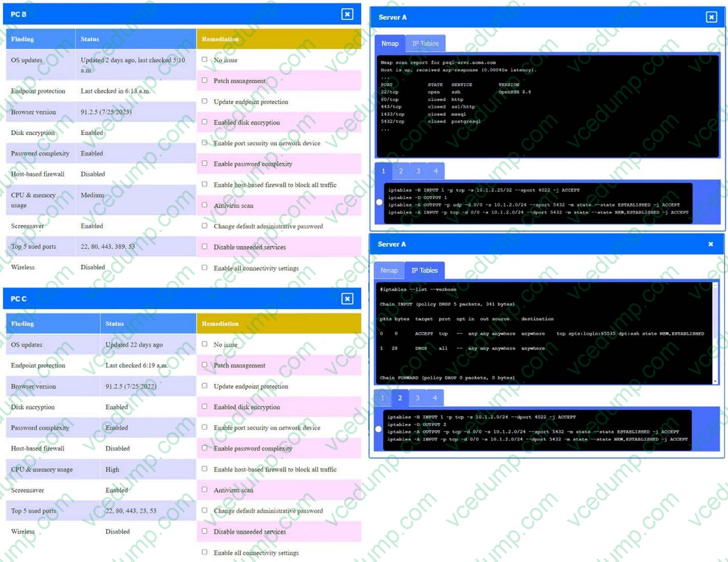
Task: Check 'No issue' for PC B
Action: [205, 60]
